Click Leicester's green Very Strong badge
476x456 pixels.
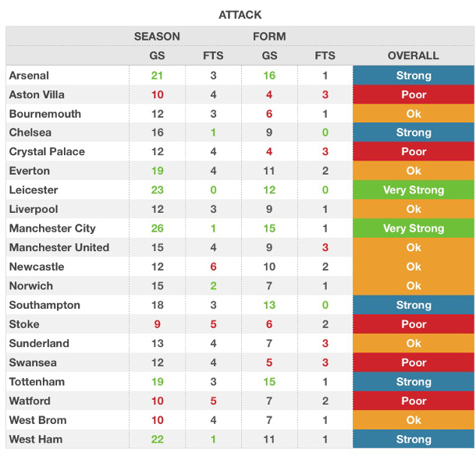click(413, 190)
